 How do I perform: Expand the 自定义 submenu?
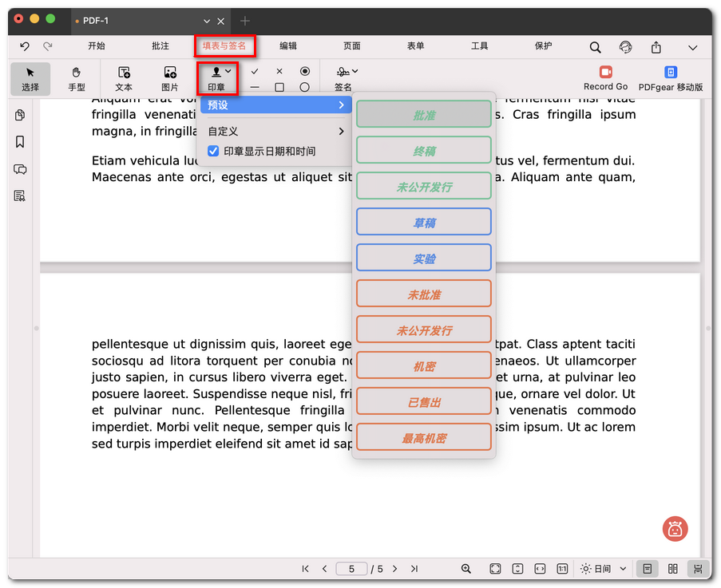[x=274, y=131]
